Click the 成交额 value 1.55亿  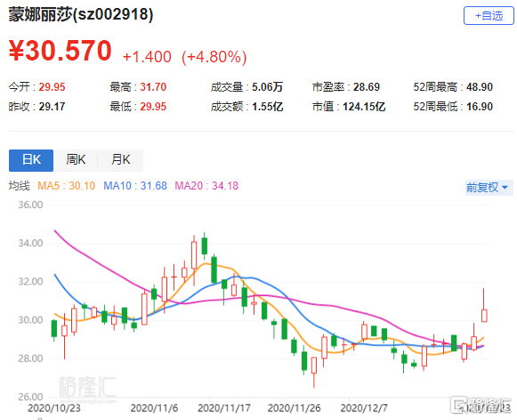click(268, 107)
